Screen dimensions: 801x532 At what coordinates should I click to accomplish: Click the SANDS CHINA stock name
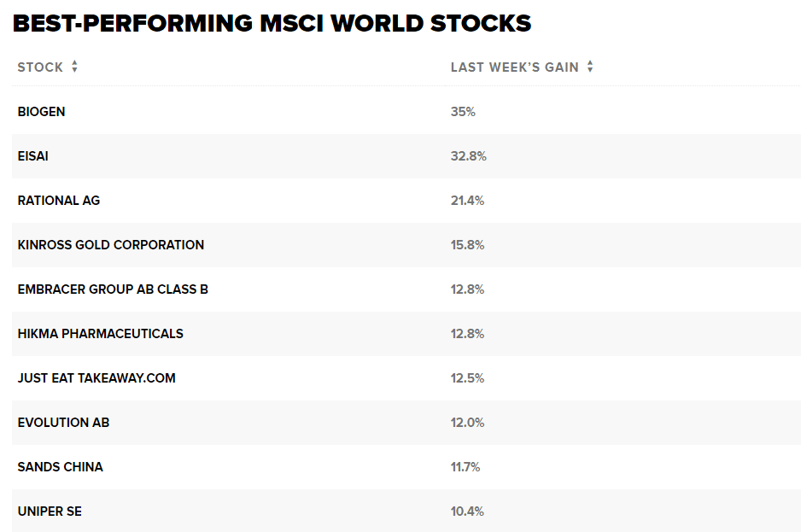60,467
